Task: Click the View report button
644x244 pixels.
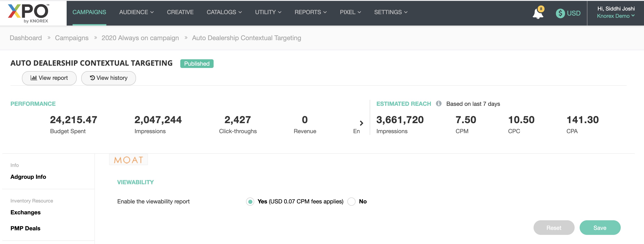Action: pyautogui.click(x=49, y=78)
